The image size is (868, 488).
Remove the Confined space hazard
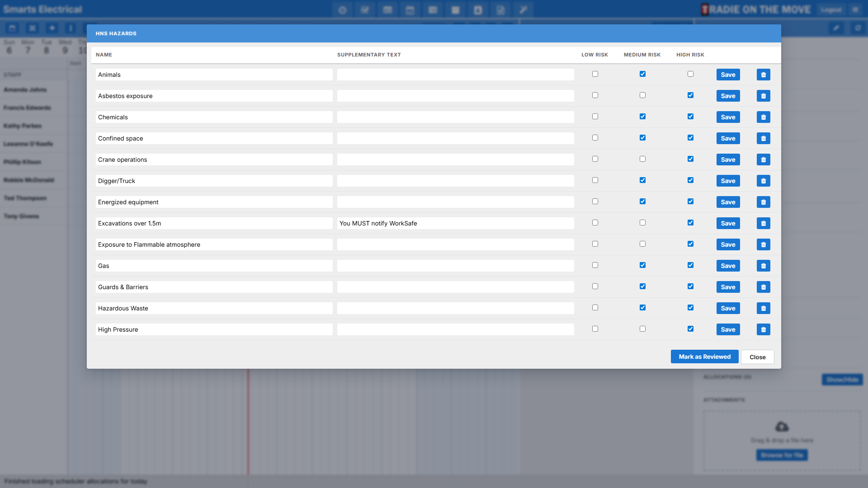point(763,138)
